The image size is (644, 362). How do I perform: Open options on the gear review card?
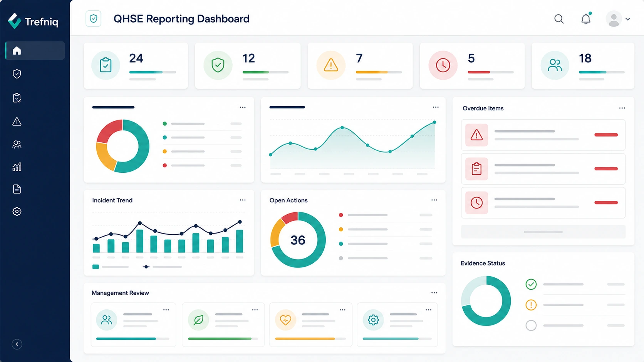coord(429,310)
